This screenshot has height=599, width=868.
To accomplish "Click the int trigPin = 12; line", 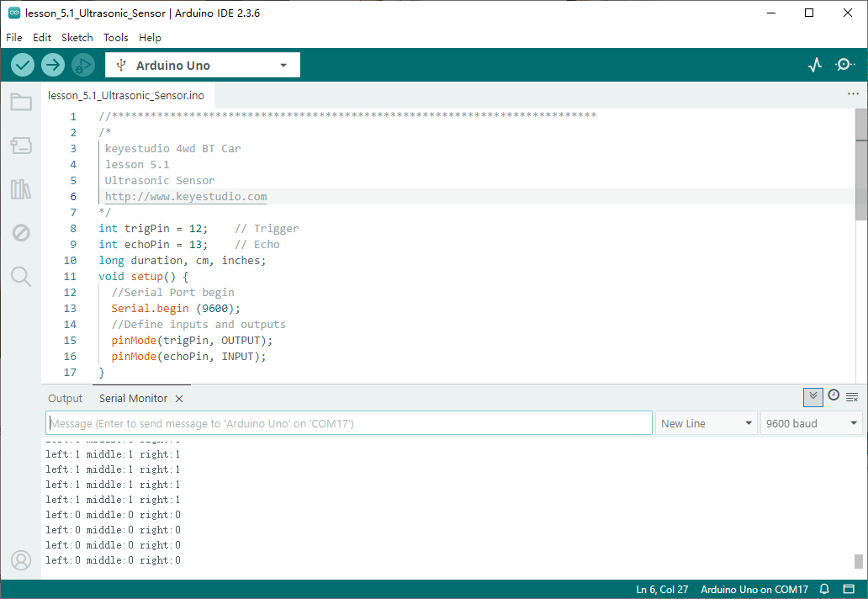I will pyautogui.click(x=153, y=229).
